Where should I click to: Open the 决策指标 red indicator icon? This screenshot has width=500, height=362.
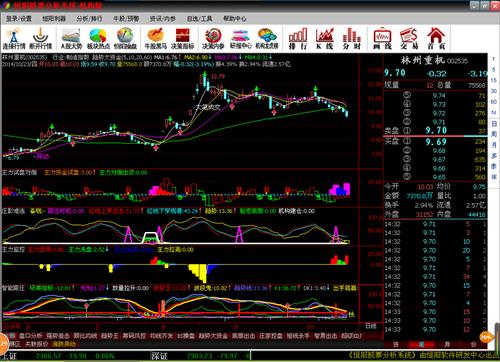coord(182,38)
